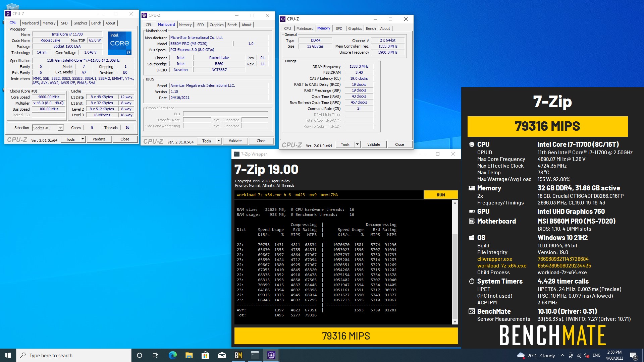Click the yellow RUN button
The height and width of the screenshot is (362, 644).
[x=441, y=195]
